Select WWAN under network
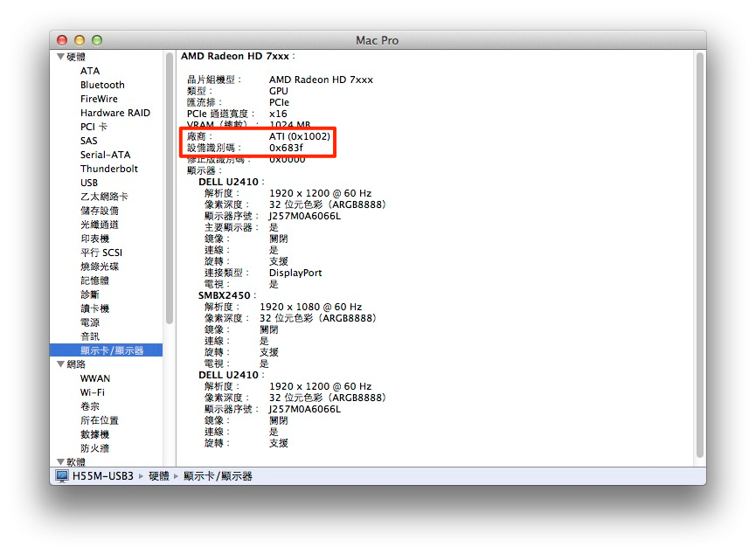The image size is (756, 554). (95, 378)
